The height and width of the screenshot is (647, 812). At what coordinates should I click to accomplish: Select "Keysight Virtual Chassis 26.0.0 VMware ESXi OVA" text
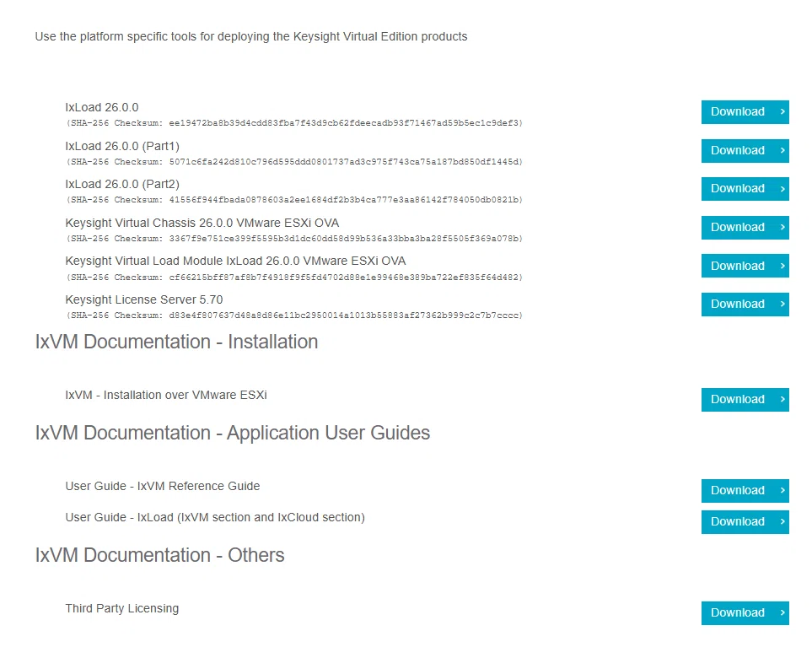[202, 223]
